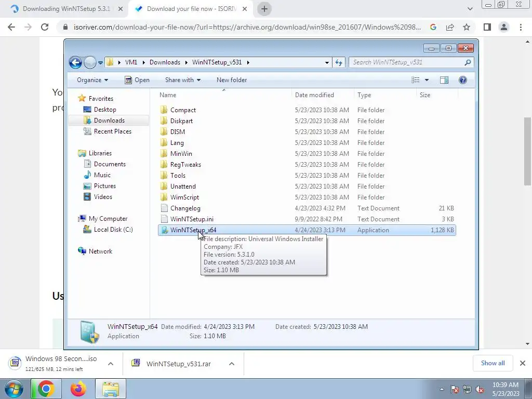Open the Share with menu

tap(182, 80)
